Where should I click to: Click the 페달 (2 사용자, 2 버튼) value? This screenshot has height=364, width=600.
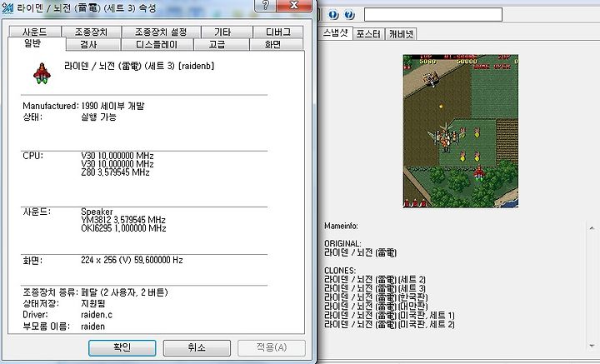pyautogui.click(x=124, y=292)
